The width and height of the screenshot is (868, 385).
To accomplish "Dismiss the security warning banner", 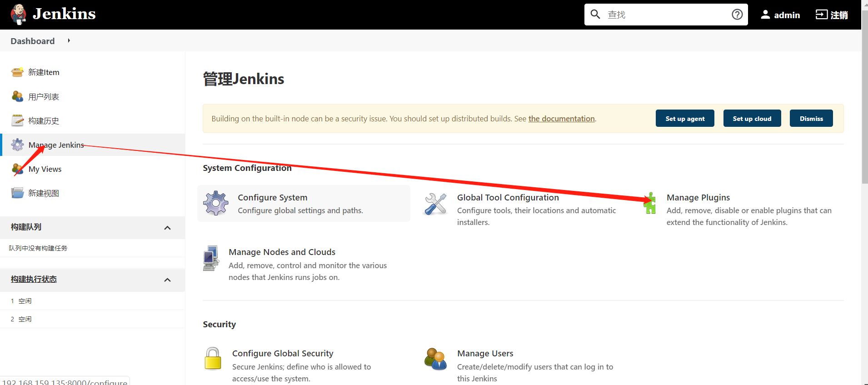I will click(811, 118).
